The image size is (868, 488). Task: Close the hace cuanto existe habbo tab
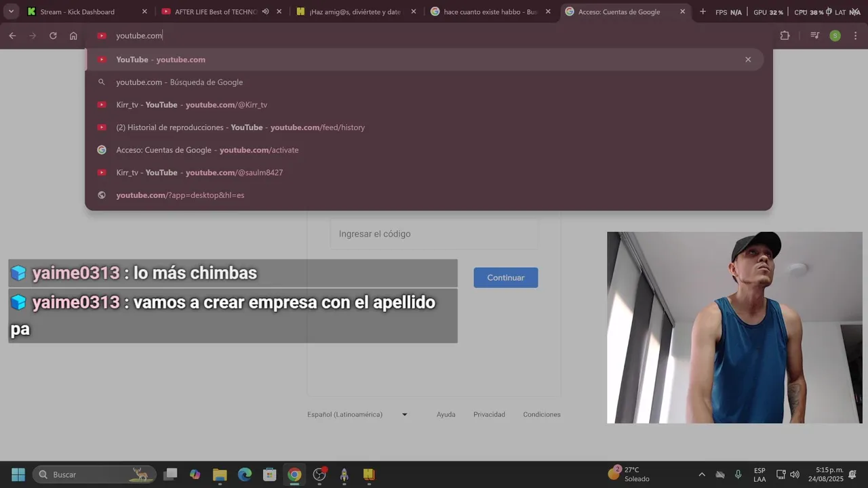(x=548, y=12)
